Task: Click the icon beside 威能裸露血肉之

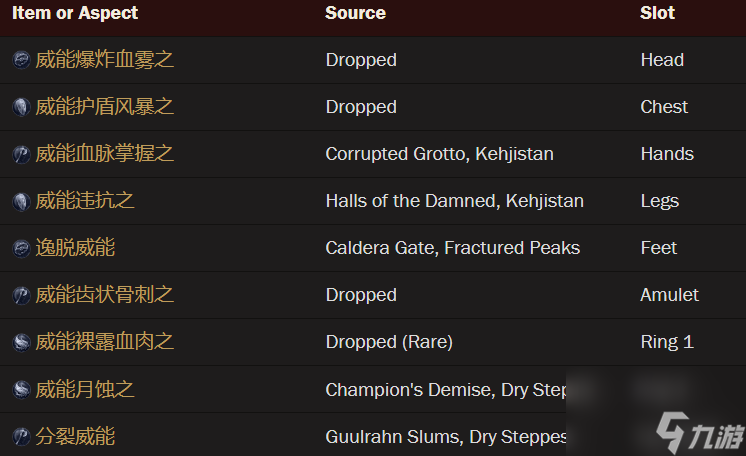Action: [21, 343]
